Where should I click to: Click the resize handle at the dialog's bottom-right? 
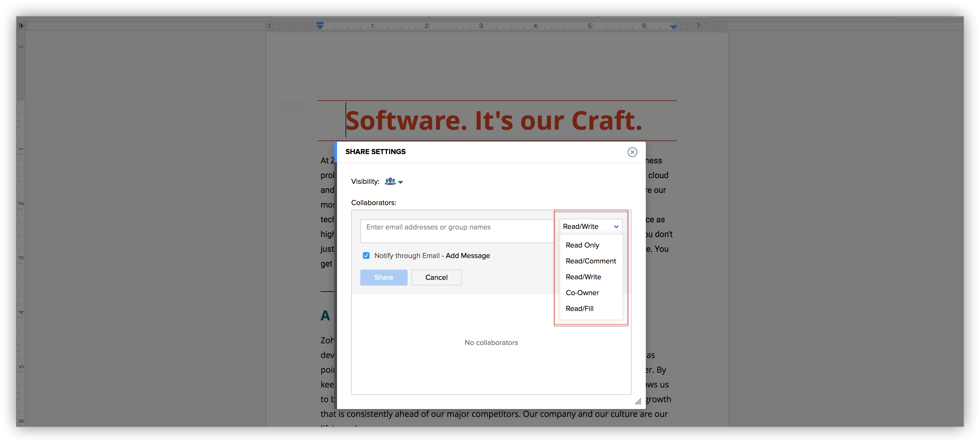[x=638, y=402]
